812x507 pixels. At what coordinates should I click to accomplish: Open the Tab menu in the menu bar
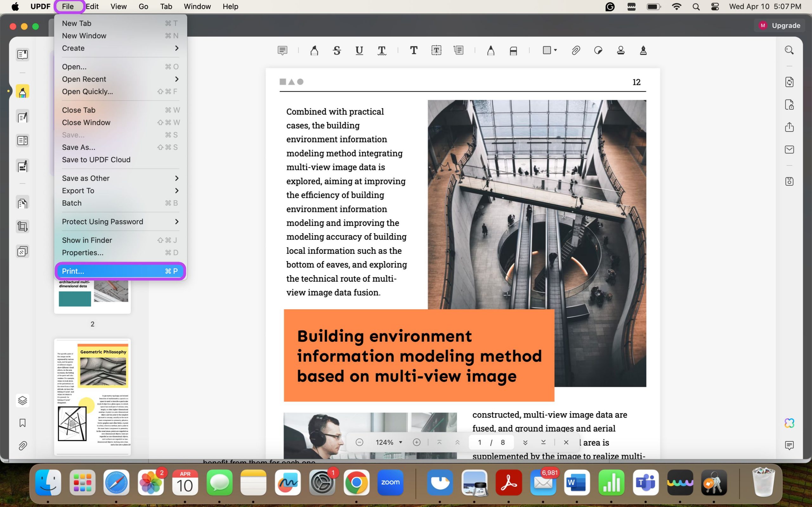(166, 6)
